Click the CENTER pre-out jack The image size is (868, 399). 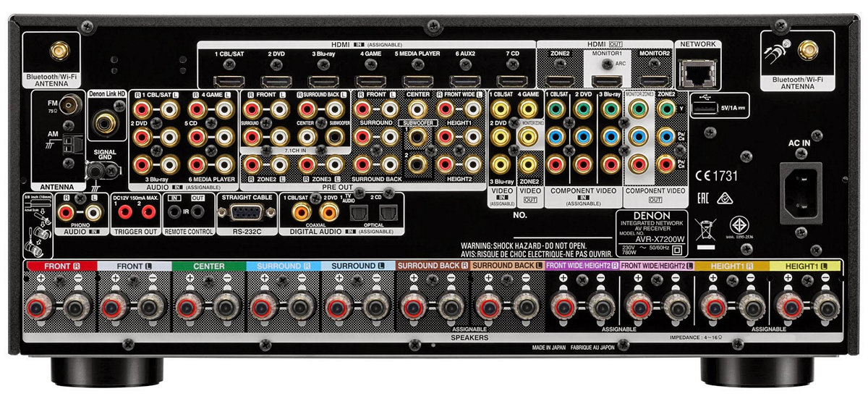416,109
